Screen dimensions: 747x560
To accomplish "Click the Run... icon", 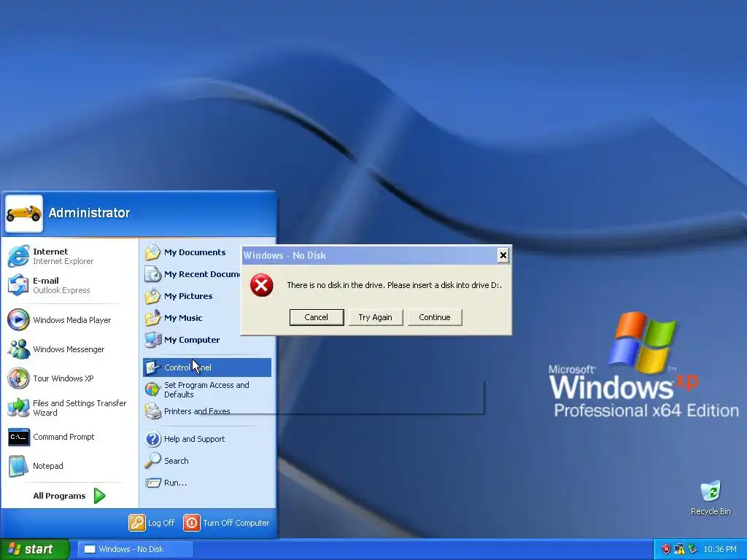I will (153, 483).
